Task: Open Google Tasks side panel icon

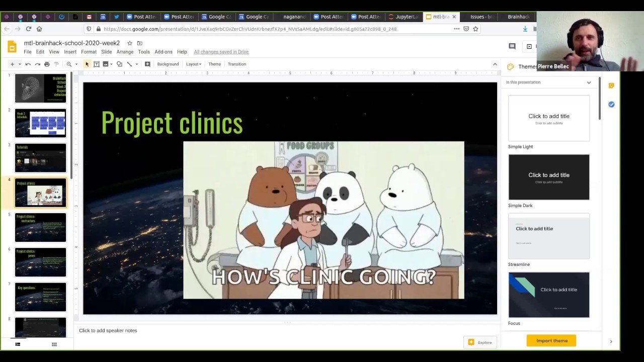Action: 611,105
